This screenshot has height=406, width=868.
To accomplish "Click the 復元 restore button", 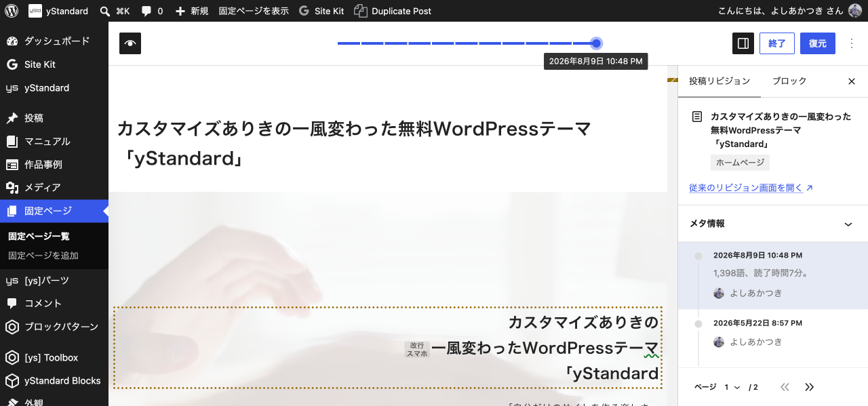I will [x=818, y=43].
